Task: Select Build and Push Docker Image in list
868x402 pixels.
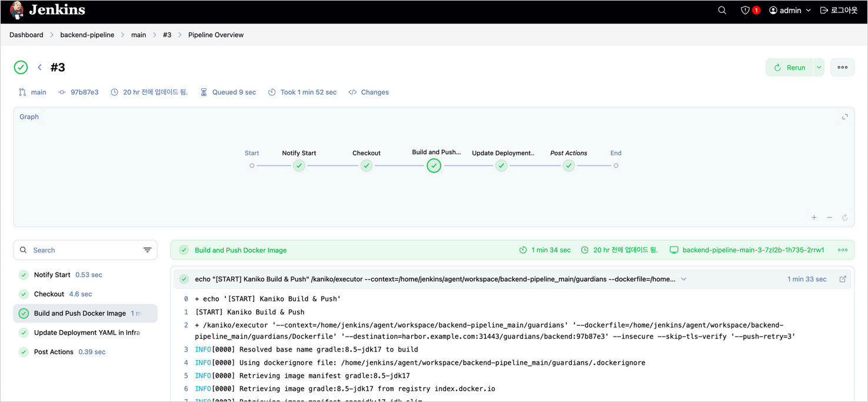Action: tap(85, 313)
